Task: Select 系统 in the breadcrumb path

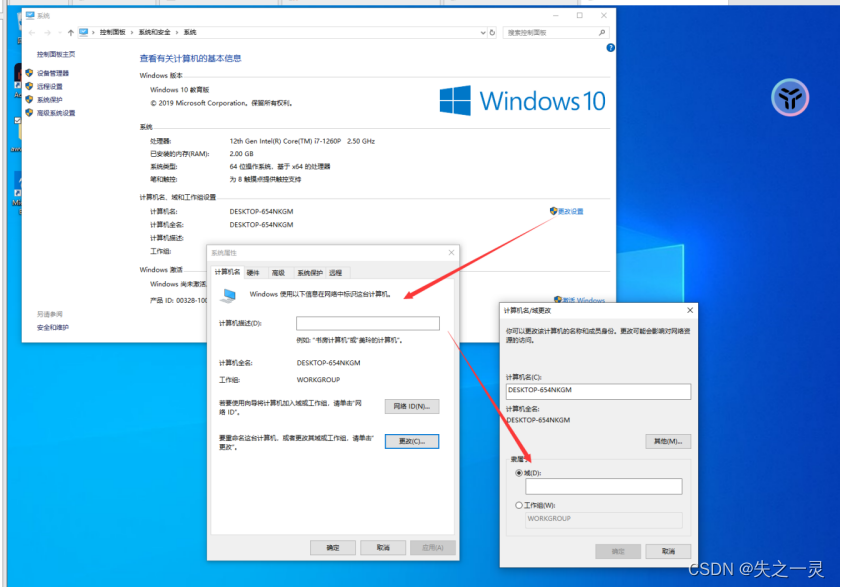Action: tap(190, 32)
